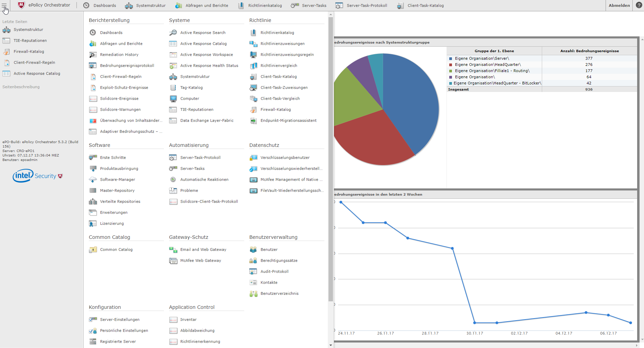Open Data Exchange Layer-Fabric entry
Screen dimensions: 644x348
pos(207,120)
